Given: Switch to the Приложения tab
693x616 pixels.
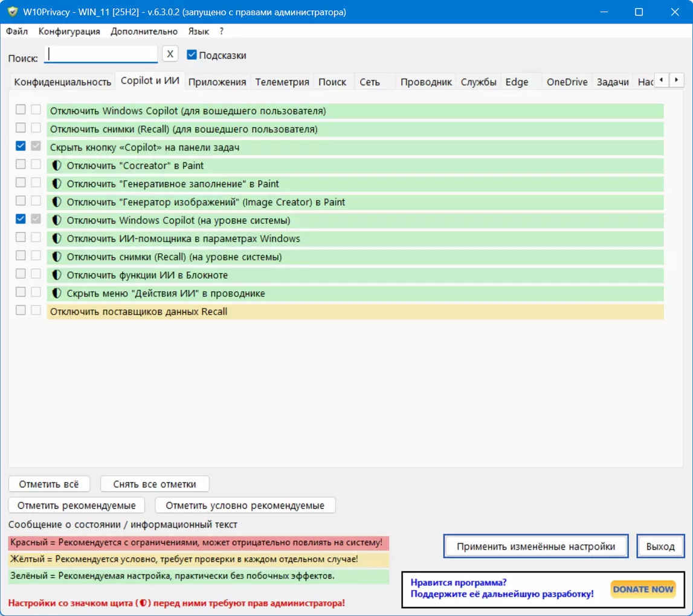Looking at the screenshot, I should click(x=217, y=82).
